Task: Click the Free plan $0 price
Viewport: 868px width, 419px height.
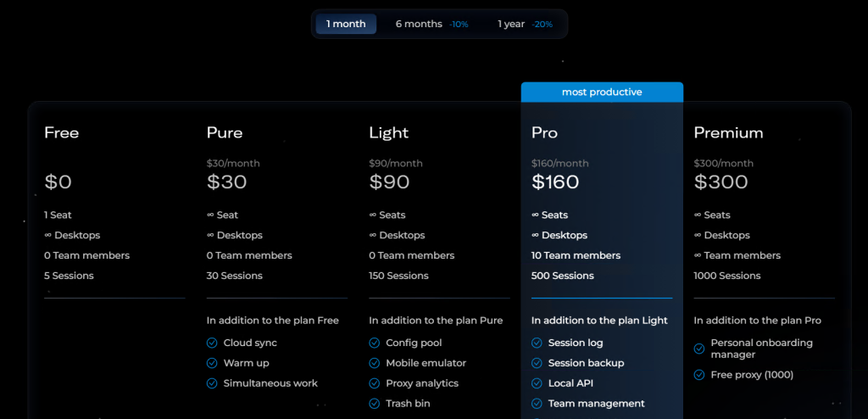Action: tap(58, 182)
